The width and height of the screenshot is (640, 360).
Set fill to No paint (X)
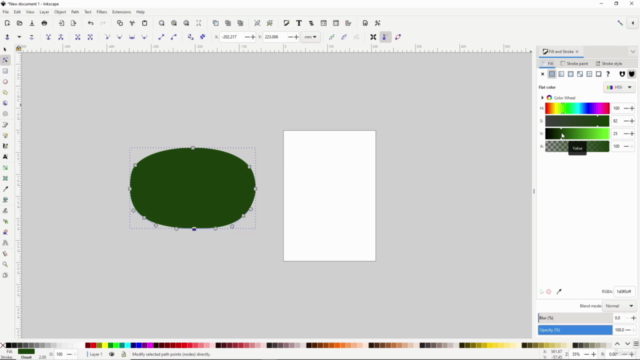[542, 74]
